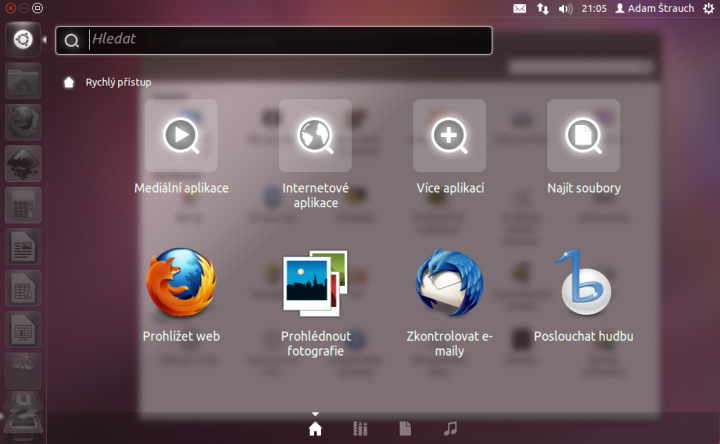Open Banshee via Poslouchat hudbu
Image resolution: width=720 pixels, height=444 pixels.
coord(584,295)
